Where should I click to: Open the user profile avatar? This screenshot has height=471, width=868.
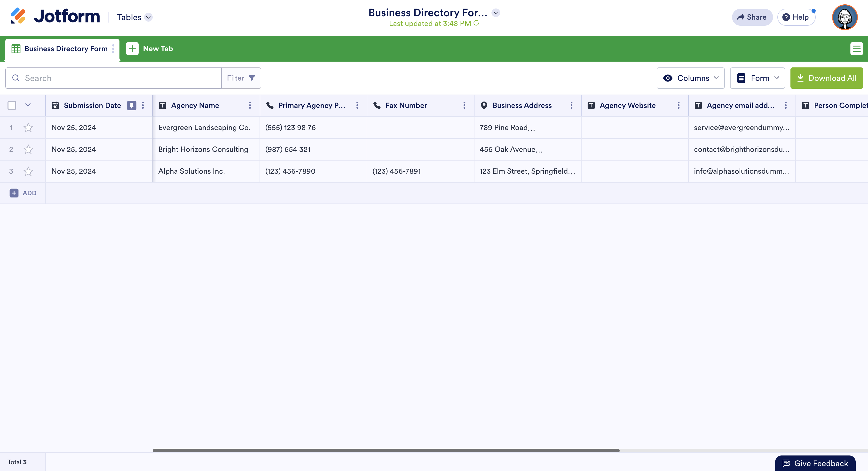(x=844, y=17)
